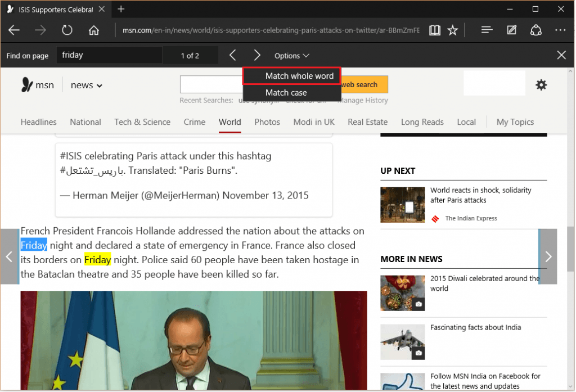Screen dimensions: 576x392
Task: Click the Home icon in Edge
Action: point(93,30)
